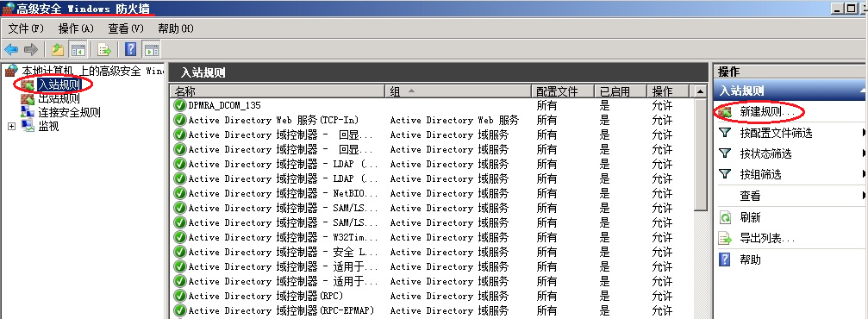868x319 pixels.
Task: Collapse the 入站规则 actions section header arrow
Action: 863,91
